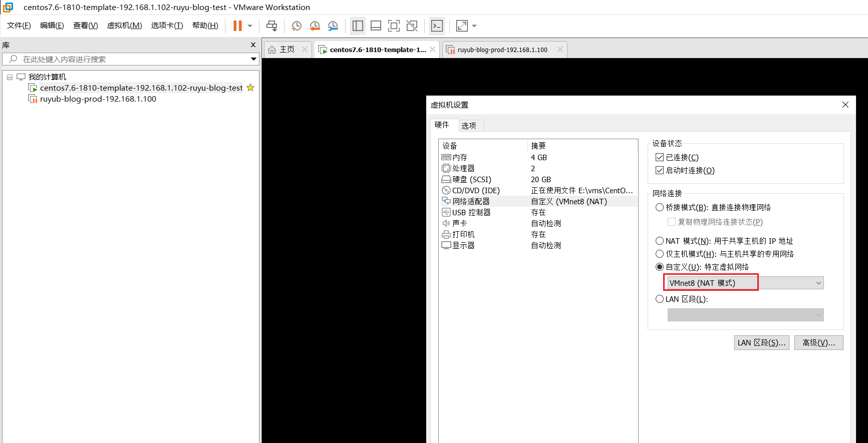Select the 硬件 tab in VM settings
Image resolution: width=868 pixels, height=443 pixels.
pos(442,125)
